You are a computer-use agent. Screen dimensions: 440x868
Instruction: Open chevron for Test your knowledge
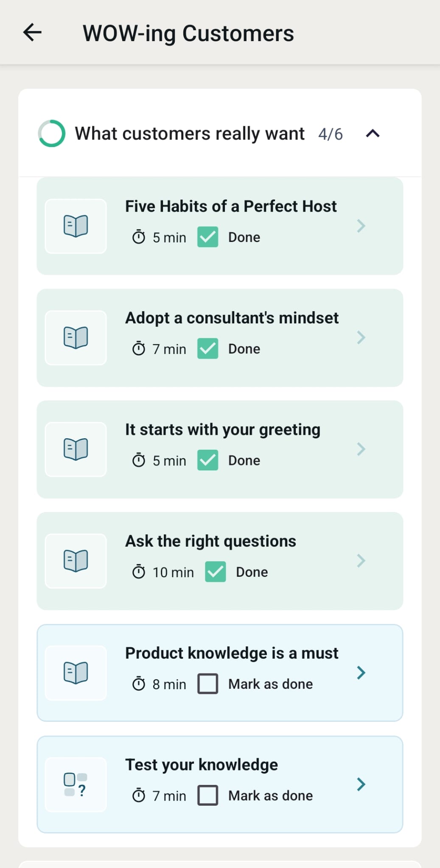pos(361,785)
